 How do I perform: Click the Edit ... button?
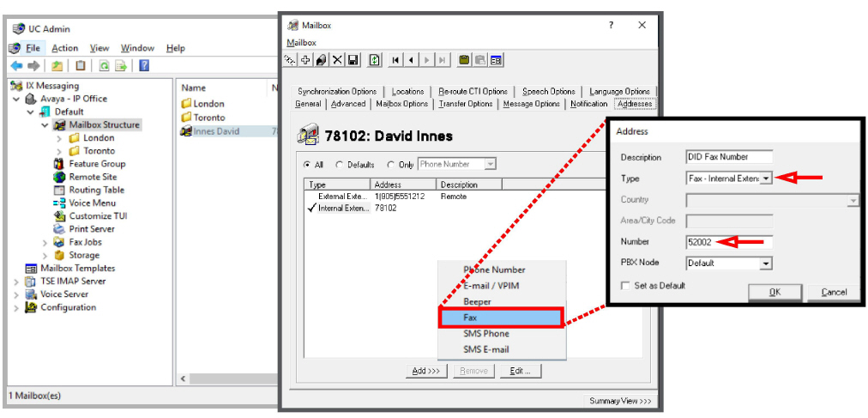click(521, 371)
